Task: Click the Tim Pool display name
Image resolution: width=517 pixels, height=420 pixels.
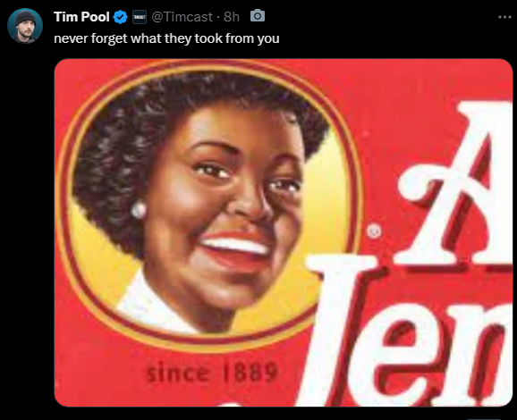Action: (x=81, y=17)
